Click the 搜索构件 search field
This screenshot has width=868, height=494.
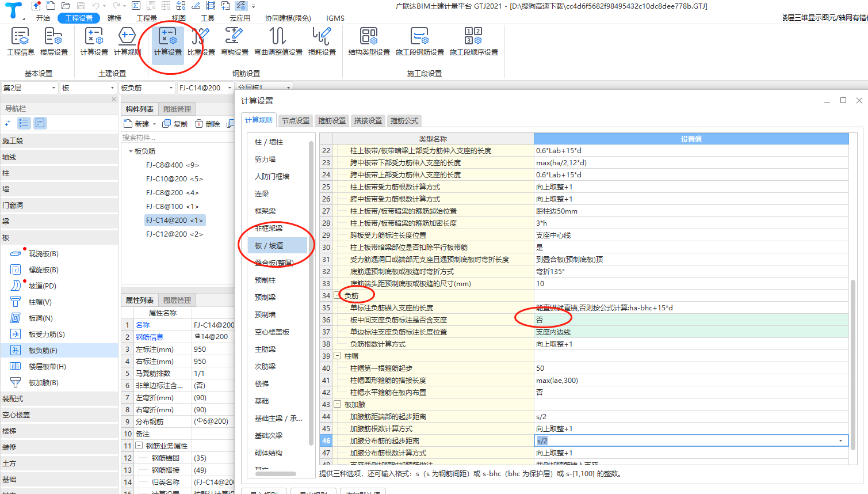click(177, 137)
